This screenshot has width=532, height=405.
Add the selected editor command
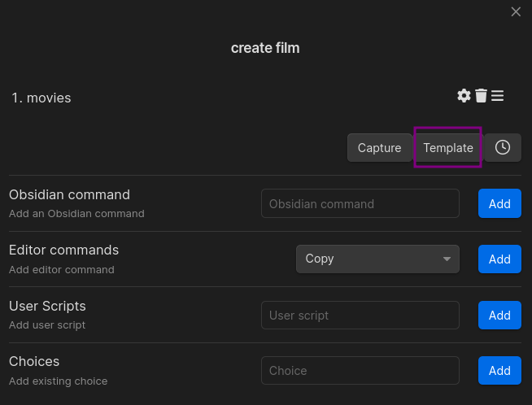pos(499,259)
